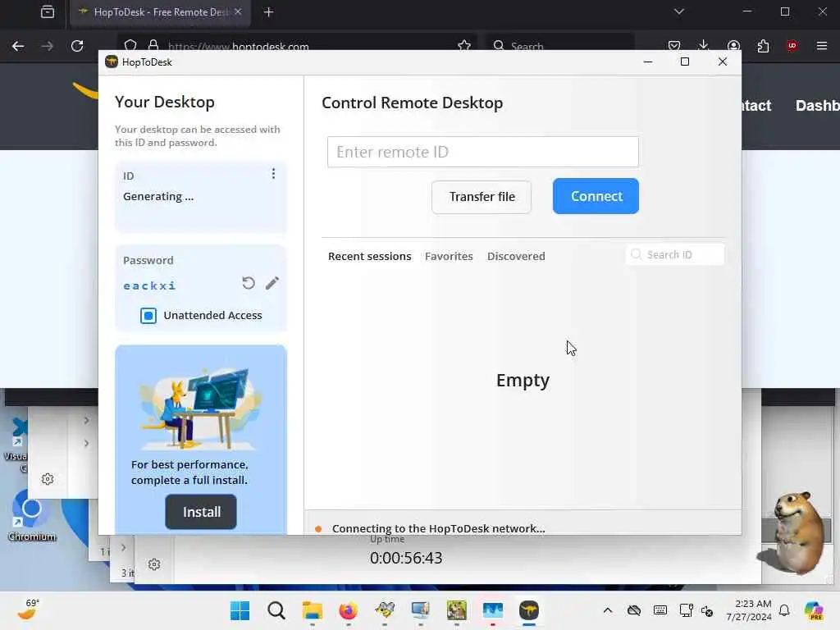Screen dimensions: 840x630
Task: Open the Firefox Pocket icon
Action: 674,46
